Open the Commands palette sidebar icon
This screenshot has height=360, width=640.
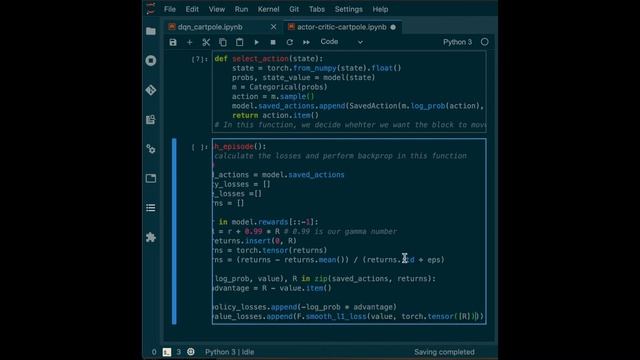(151, 120)
